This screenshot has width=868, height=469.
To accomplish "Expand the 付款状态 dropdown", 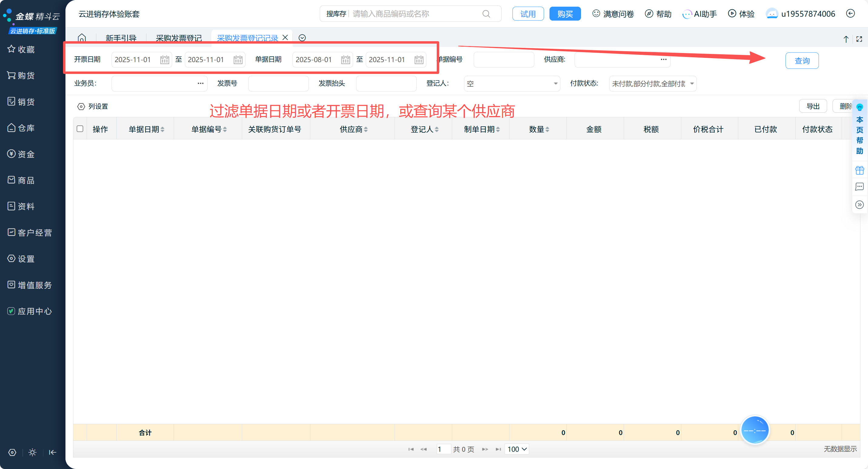I will point(691,84).
